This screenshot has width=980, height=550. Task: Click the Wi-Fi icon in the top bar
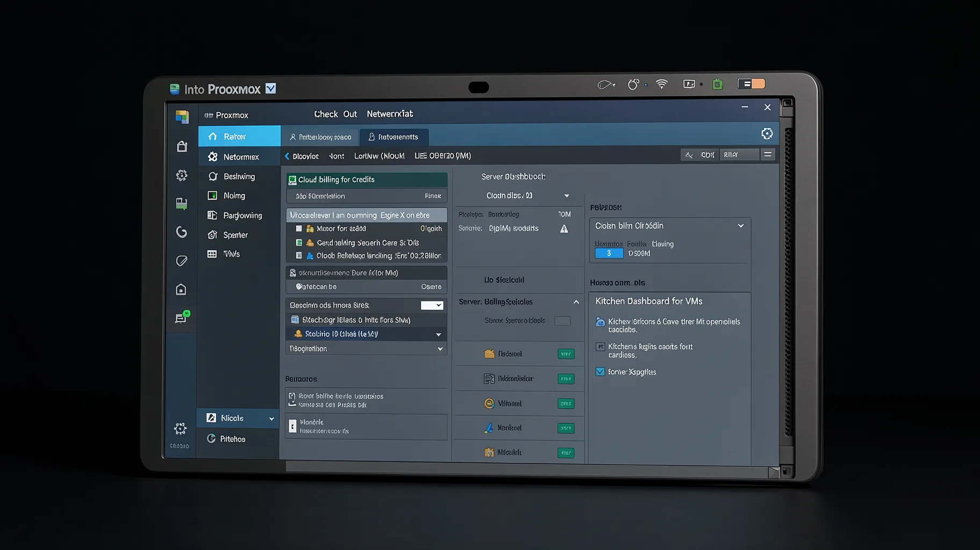tap(662, 84)
